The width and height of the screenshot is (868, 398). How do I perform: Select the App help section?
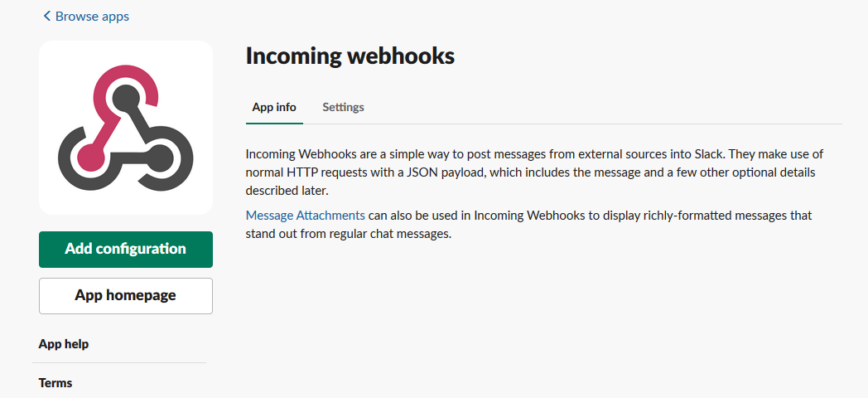(64, 344)
